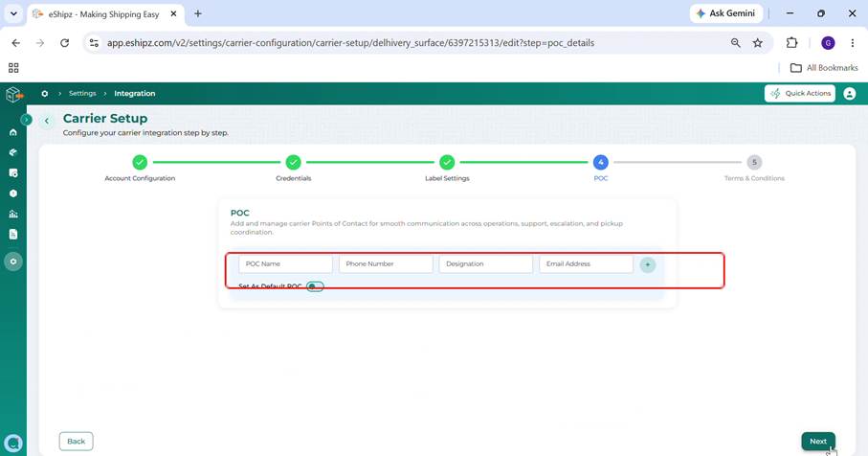Click Ask Gemini
The image size is (868, 456).
(x=725, y=13)
